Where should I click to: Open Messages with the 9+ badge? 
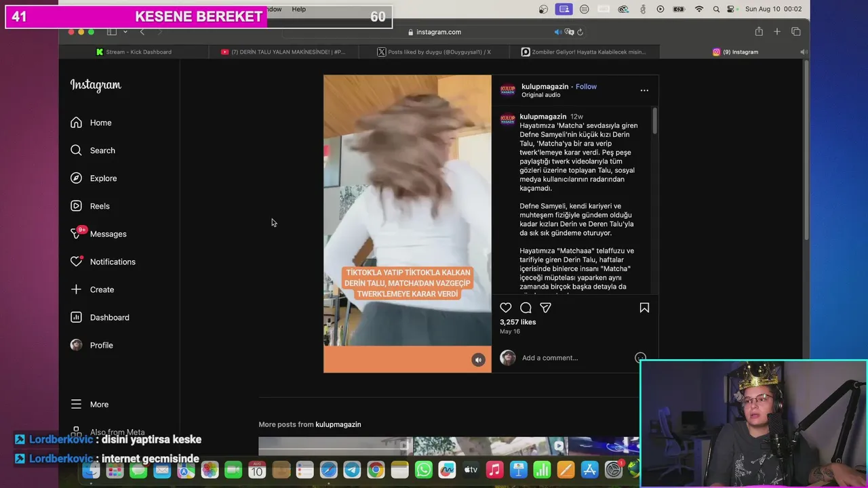[x=98, y=234]
